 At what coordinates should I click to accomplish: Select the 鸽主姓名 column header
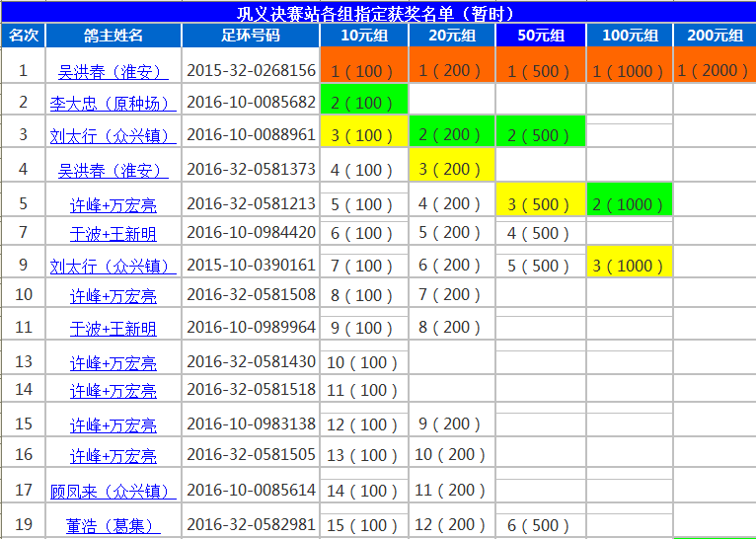pos(113,36)
